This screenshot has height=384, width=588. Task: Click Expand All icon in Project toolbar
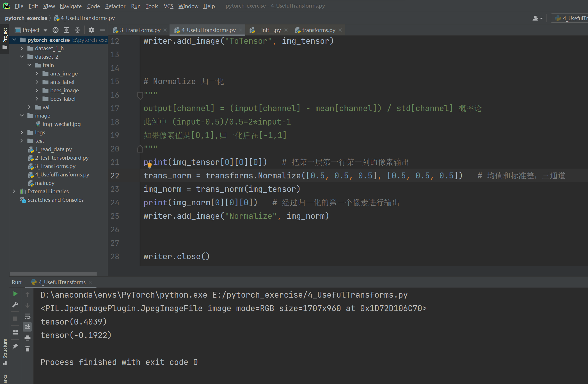point(67,30)
